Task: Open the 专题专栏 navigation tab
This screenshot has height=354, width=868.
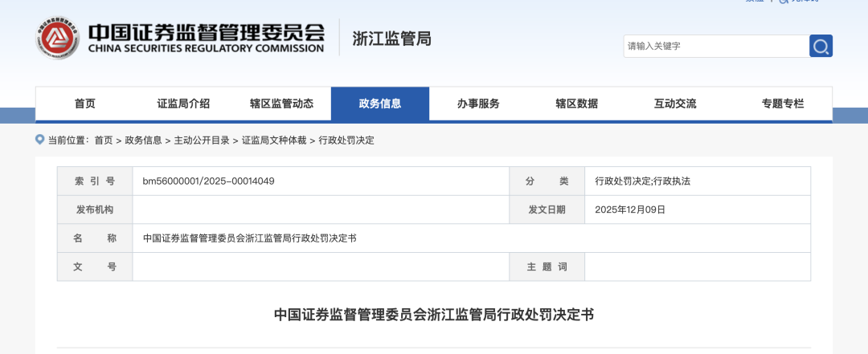Action: coord(782,104)
